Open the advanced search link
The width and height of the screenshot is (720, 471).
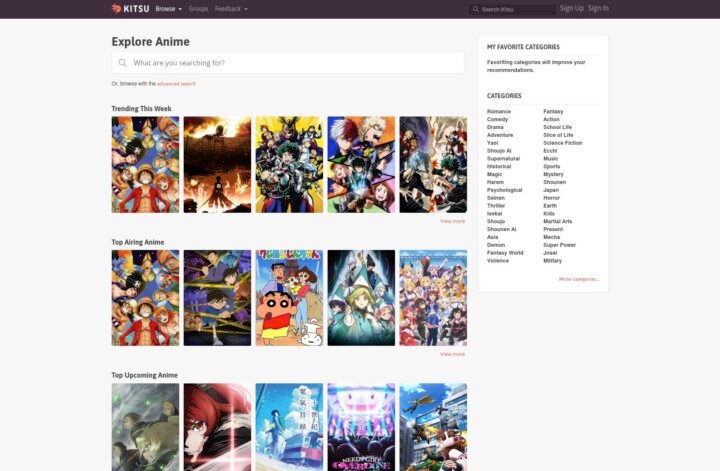176,84
